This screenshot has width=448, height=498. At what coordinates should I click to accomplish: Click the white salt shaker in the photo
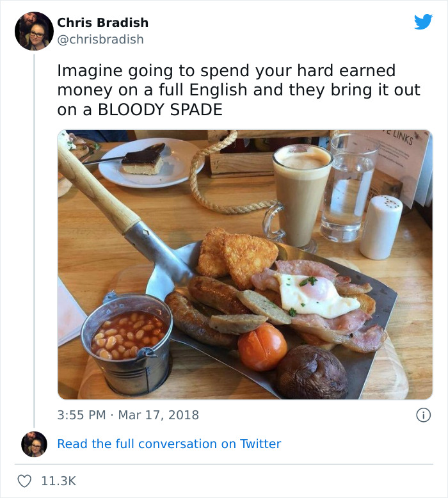pyautogui.click(x=381, y=227)
